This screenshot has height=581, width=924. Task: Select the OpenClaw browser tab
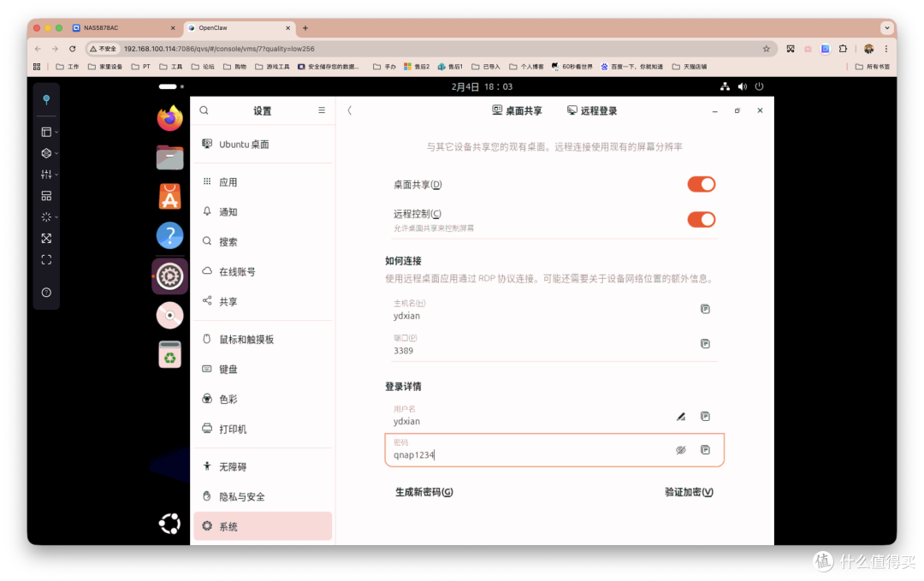click(x=239, y=27)
